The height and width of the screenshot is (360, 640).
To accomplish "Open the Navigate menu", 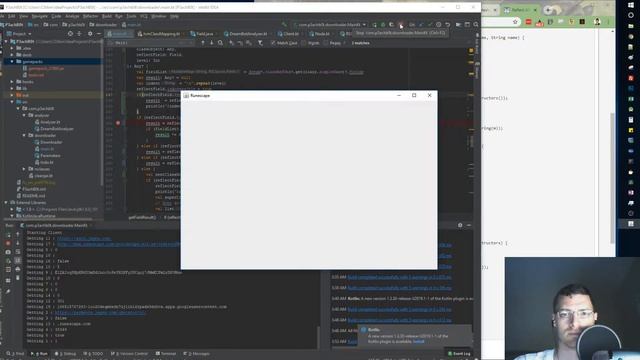I will tap(40, 16).
